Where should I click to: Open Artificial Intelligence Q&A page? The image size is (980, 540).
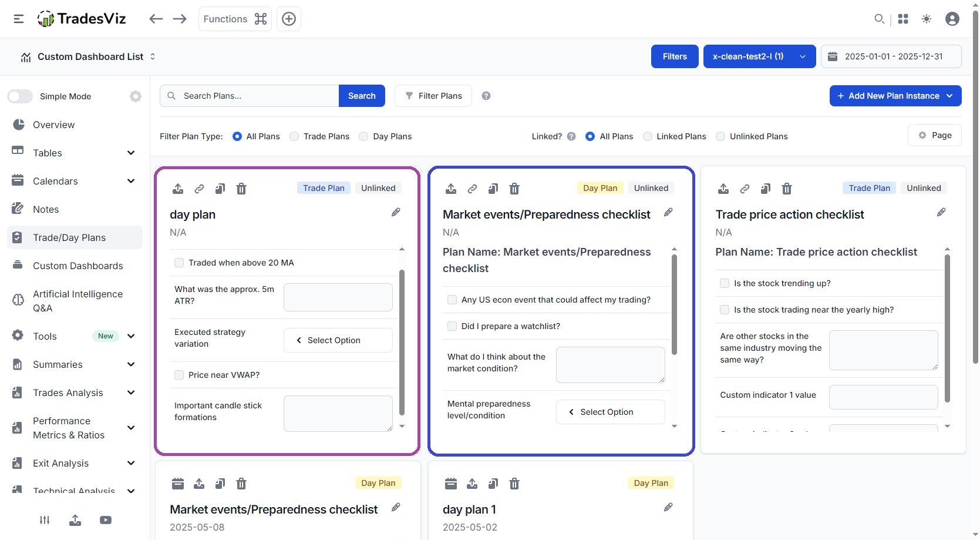(75, 301)
